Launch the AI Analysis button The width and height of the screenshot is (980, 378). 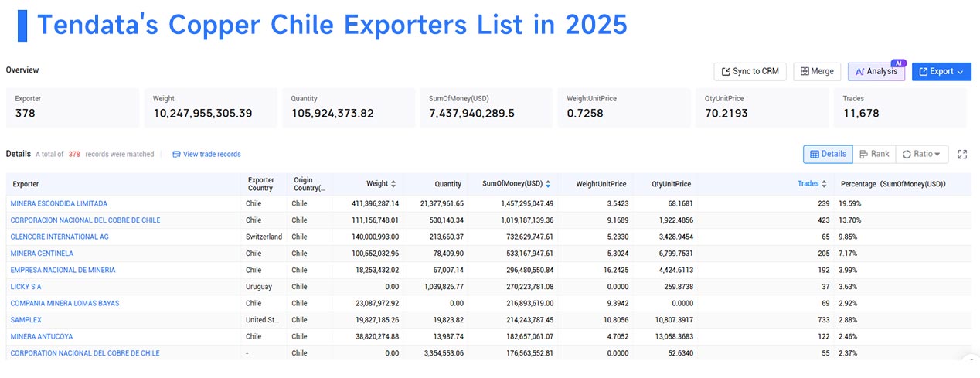click(876, 71)
